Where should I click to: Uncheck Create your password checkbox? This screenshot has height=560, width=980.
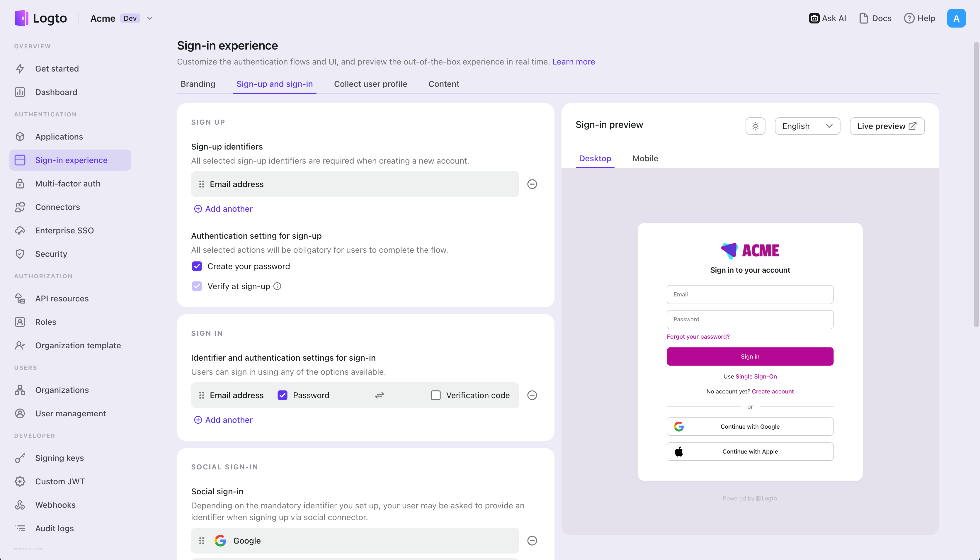[197, 267]
